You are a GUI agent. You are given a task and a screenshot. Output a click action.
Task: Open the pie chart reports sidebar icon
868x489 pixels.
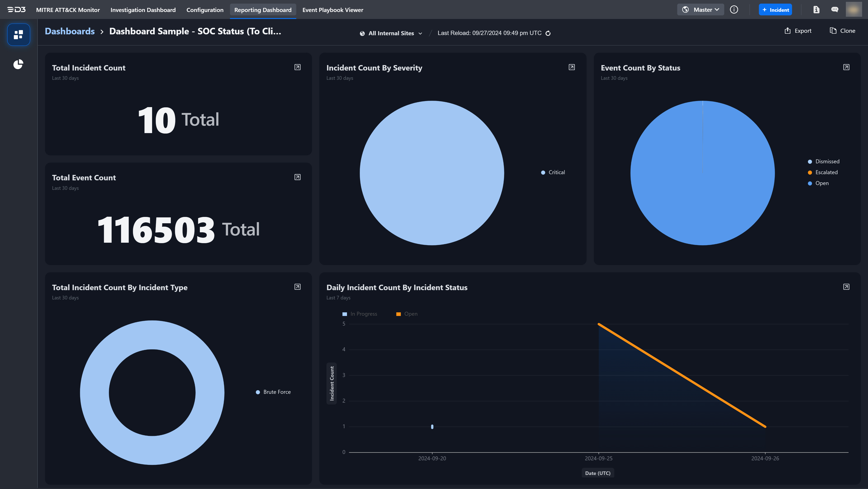pyautogui.click(x=18, y=64)
